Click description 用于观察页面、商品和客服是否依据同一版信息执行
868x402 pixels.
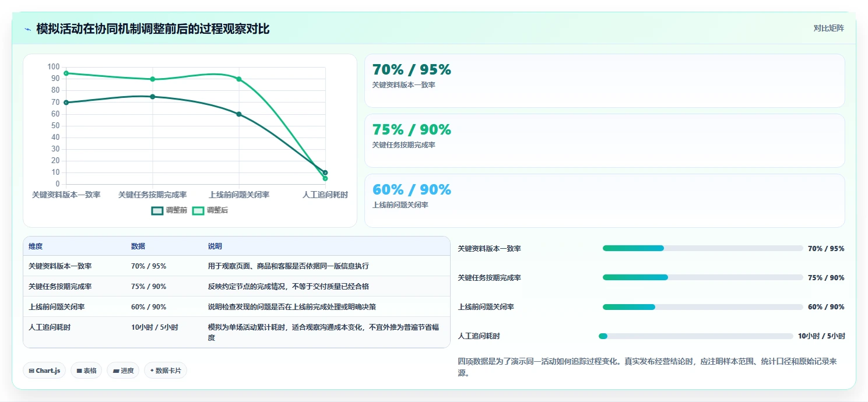pos(288,266)
